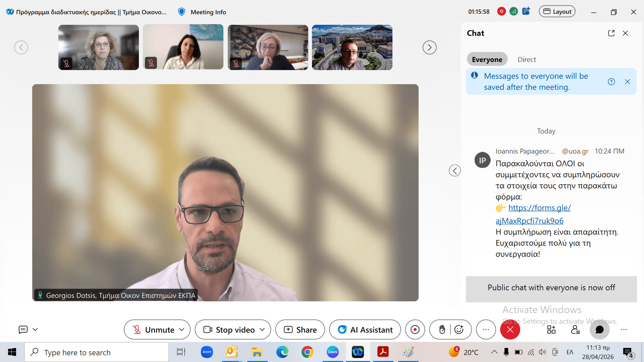Open panel options ellipsis at bottom right
Viewport: 644px width, 362px height.
click(624, 329)
